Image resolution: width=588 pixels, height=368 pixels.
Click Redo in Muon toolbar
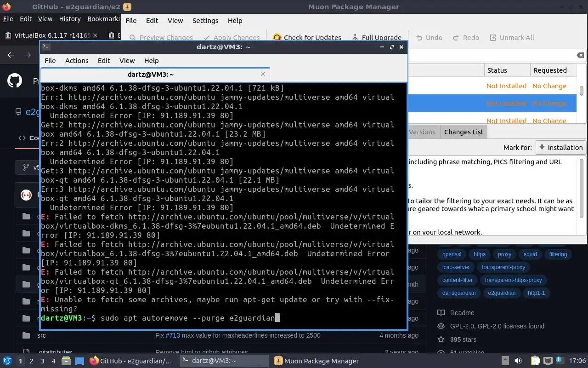(466, 38)
